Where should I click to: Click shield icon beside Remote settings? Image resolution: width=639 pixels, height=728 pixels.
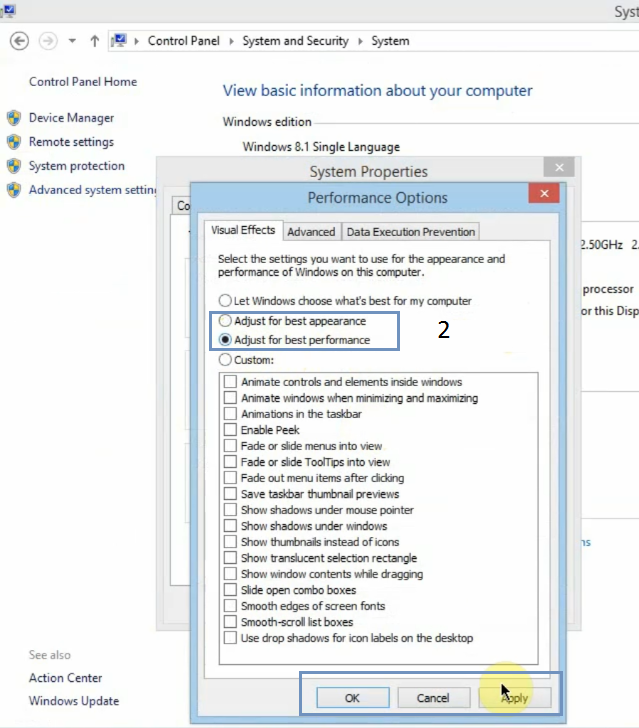point(14,142)
